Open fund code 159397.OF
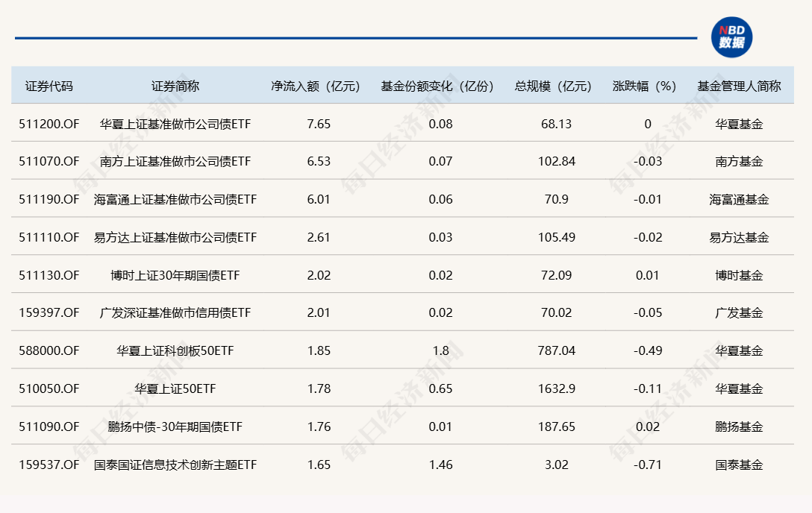Screen dimensions: 812x513 click(50, 312)
